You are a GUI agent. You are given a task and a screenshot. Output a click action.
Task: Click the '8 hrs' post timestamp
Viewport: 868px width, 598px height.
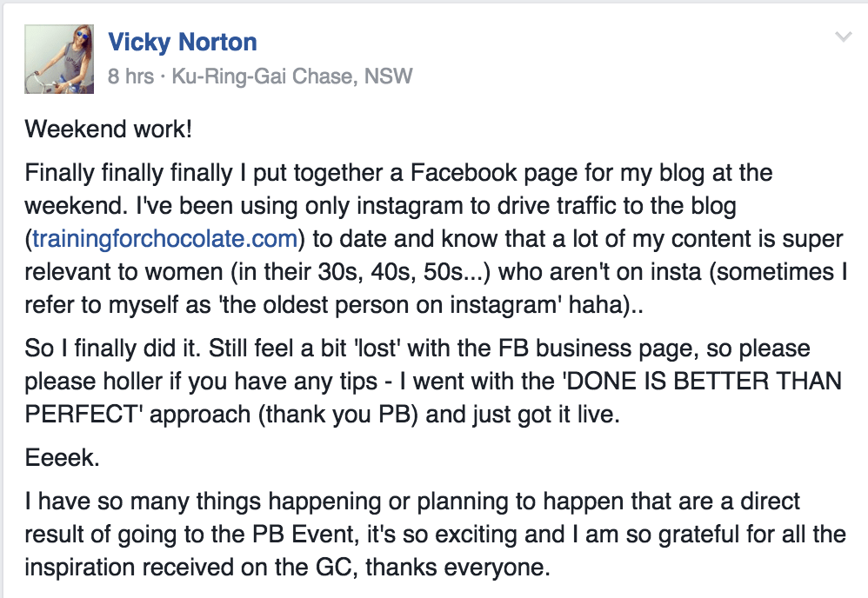(x=130, y=76)
